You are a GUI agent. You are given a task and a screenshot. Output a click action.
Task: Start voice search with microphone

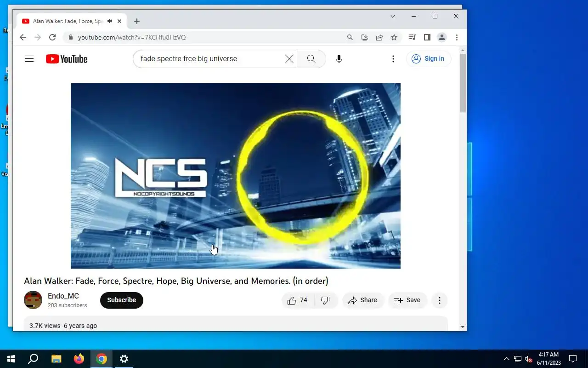339,59
